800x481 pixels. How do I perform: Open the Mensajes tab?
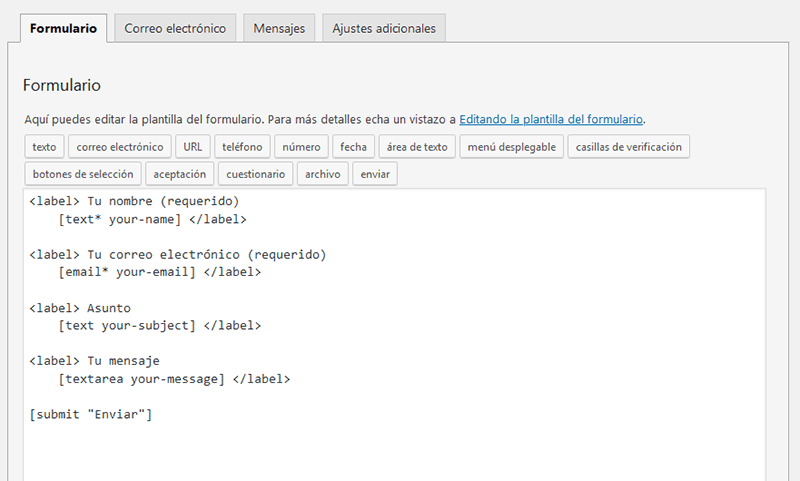pos(279,29)
